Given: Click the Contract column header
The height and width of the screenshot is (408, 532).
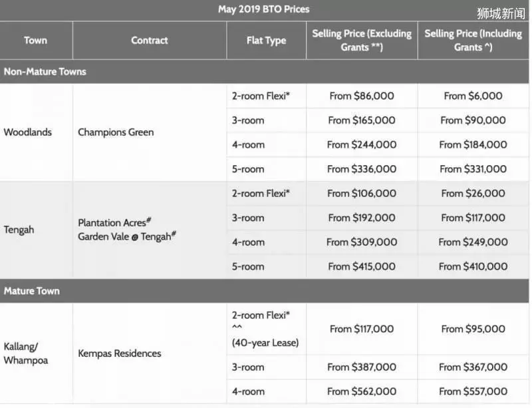Looking at the screenshot, I should (149, 41).
